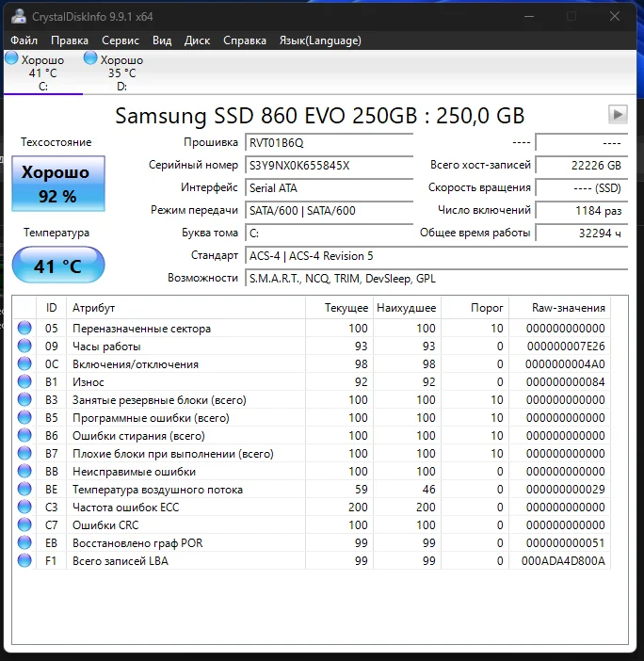Open the Сервис menu
The image size is (644, 661).
click(121, 40)
